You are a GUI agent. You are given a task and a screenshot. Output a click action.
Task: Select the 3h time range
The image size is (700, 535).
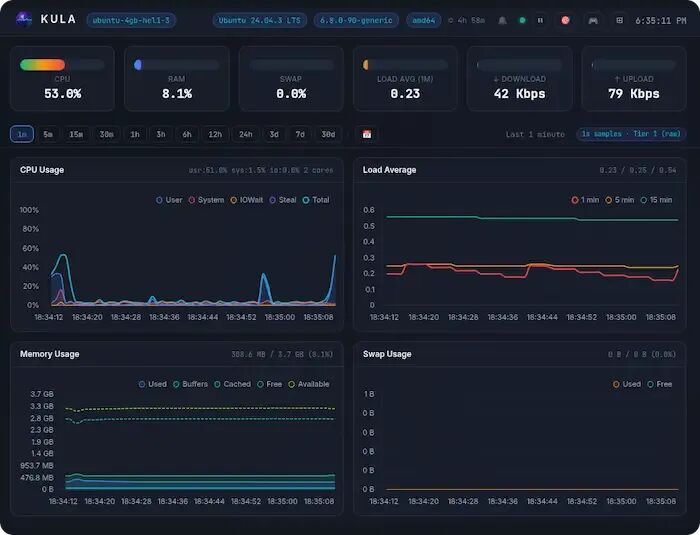pos(160,134)
